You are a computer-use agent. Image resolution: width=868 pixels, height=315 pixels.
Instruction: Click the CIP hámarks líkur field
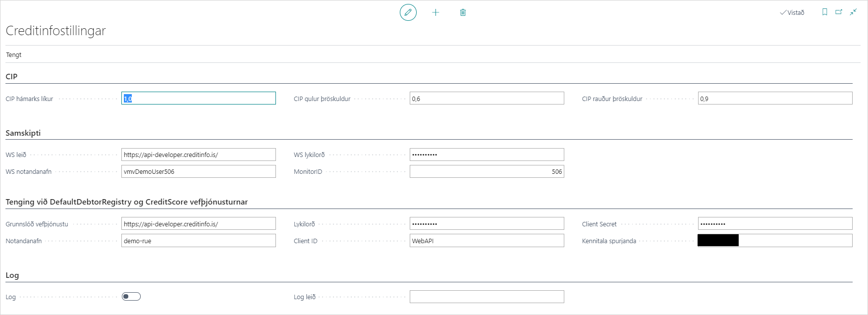click(198, 99)
